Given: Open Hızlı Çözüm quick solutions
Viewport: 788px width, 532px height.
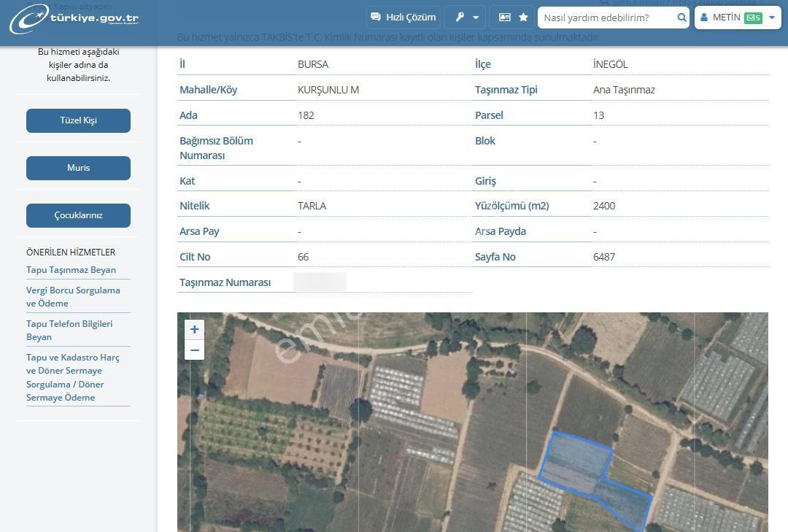Looking at the screenshot, I should coord(403,18).
